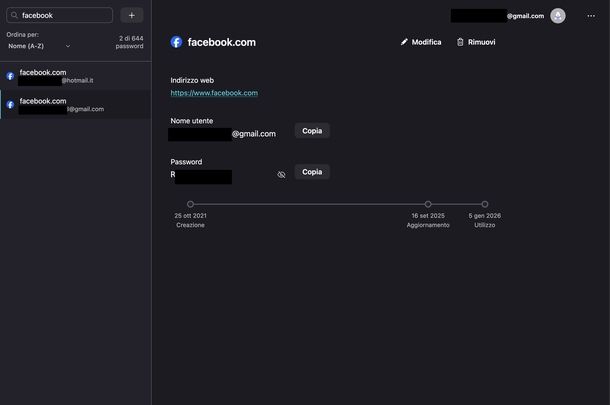
Task: Click the trash Rimuovi icon
Action: [460, 42]
